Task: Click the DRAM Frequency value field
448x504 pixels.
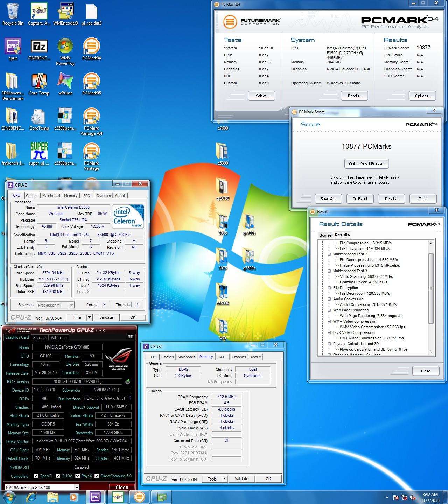Action: (226, 397)
